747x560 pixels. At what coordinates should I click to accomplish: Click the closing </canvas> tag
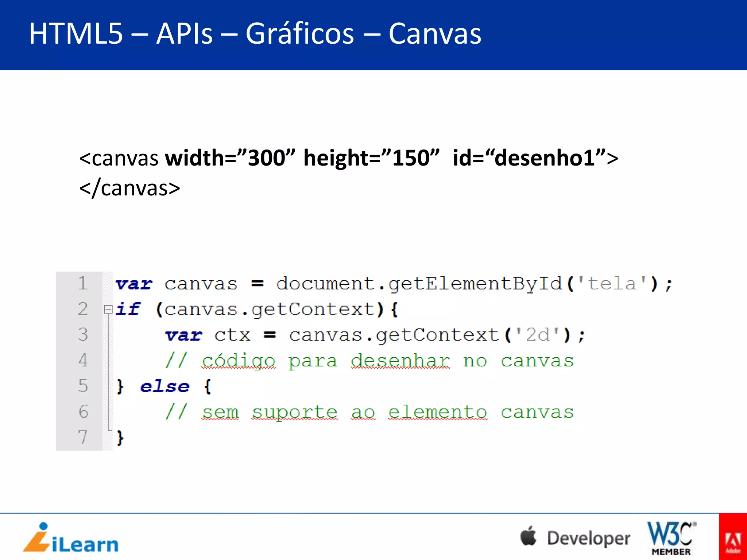pyautogui.click(x=130, y=188)
